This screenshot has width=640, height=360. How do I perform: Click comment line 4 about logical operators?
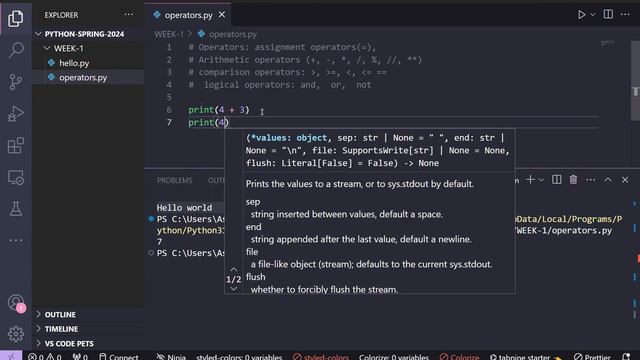pyautogui.click(x=280, y=85)
